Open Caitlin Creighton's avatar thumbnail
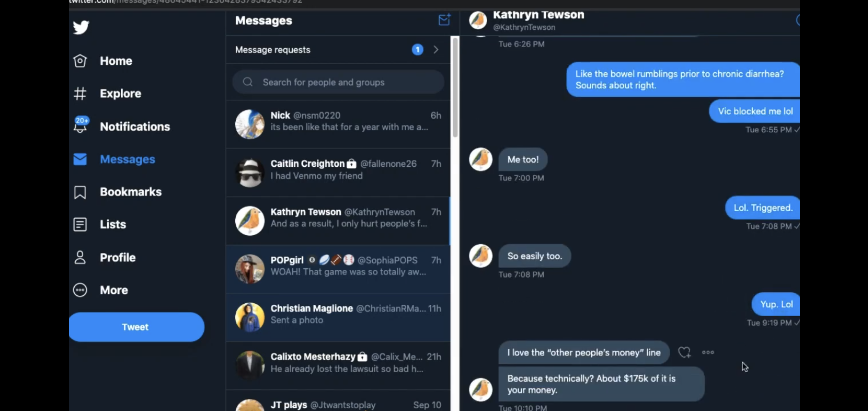This screenshot has height=411, width=868. coord(250,173)
